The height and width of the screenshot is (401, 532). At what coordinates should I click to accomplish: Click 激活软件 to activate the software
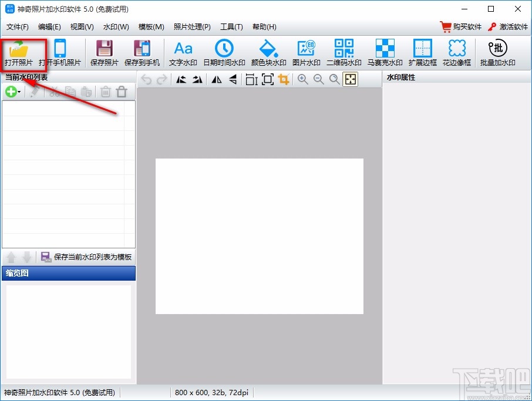click(508, 27)
